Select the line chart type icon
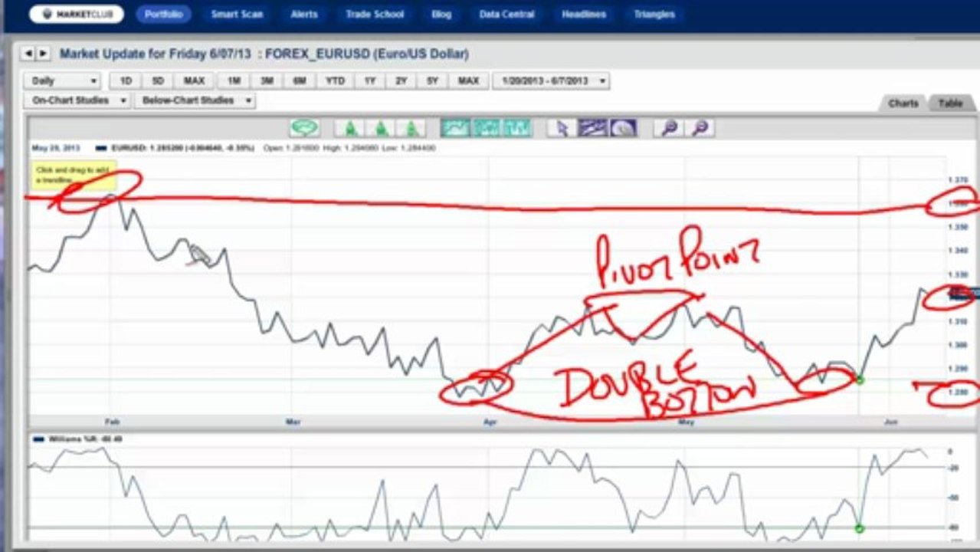The width and height of the screenshot is (980, 552). 455,128
